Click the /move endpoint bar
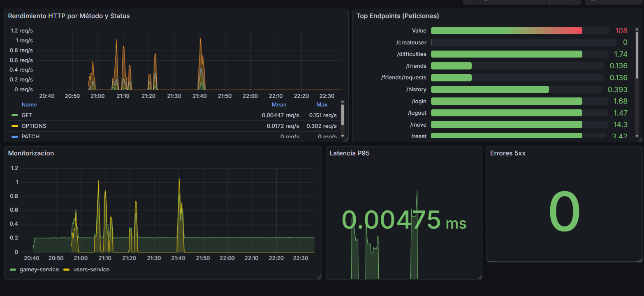Image resolution: width=644 pixels, height=296 pixels. (x=506, y=125)
